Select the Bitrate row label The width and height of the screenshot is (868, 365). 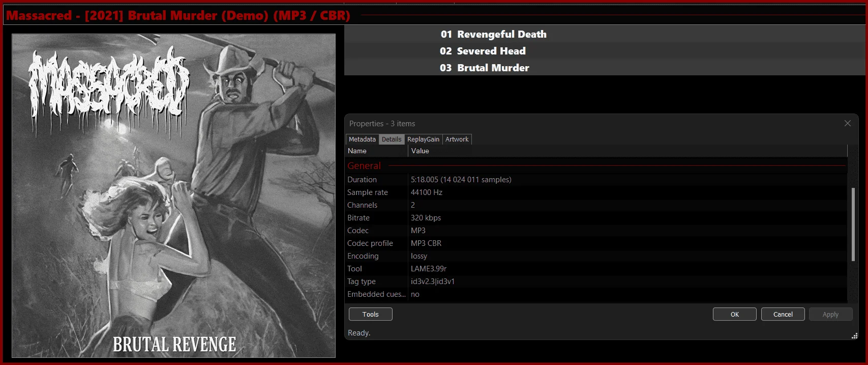[x=358, y=218]
